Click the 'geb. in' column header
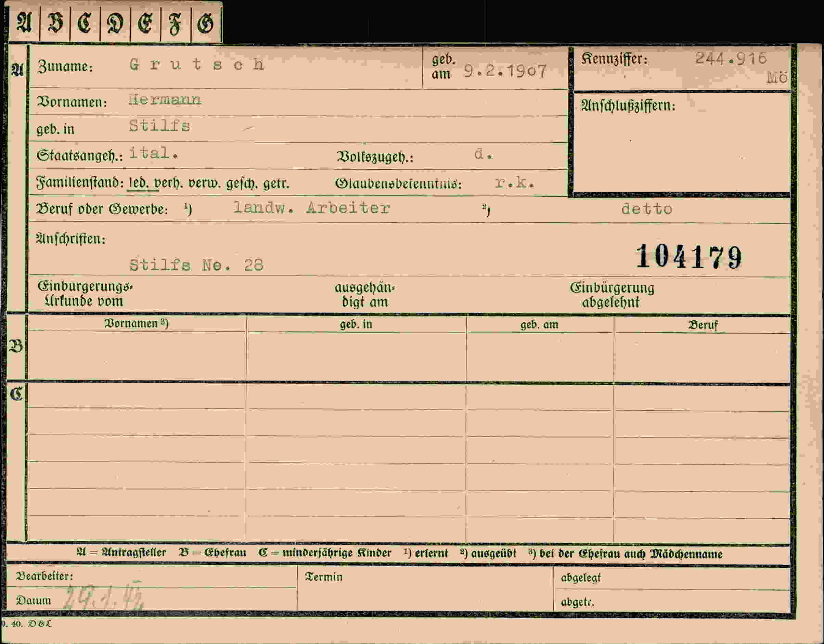This screenshot has height=644, width=824. (x=356, y=324)
